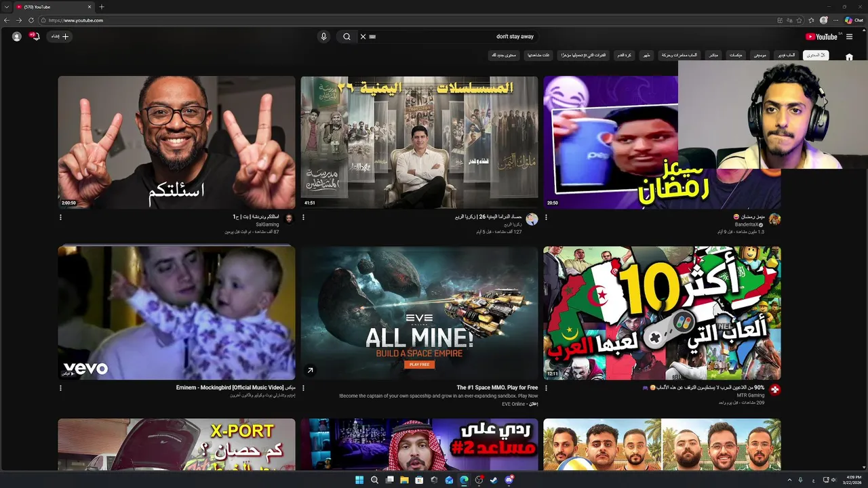
Task: Open File Explorer from the taskbar
Action: click(404, 480)
